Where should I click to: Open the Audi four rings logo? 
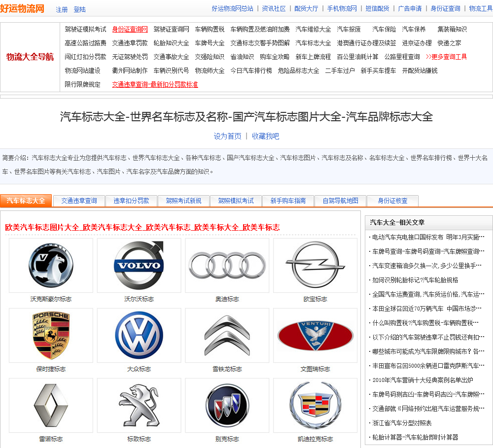tap(227, 265)
